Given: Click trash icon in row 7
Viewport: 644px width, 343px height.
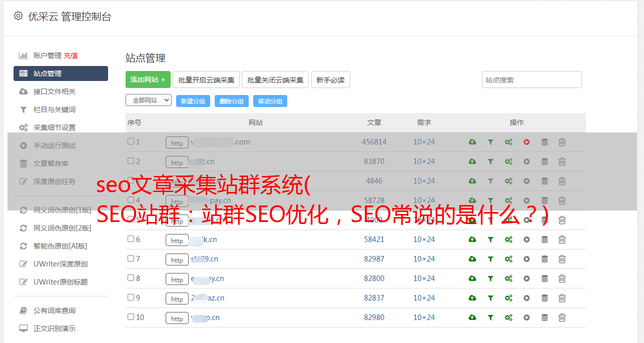Looking at the screenshot, I should click(x=562, y=259).
